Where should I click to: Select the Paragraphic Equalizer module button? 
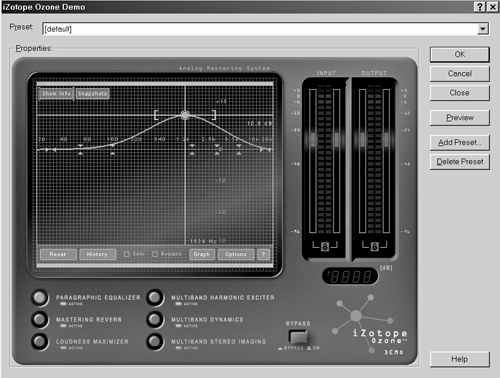[x=40, y=298]
